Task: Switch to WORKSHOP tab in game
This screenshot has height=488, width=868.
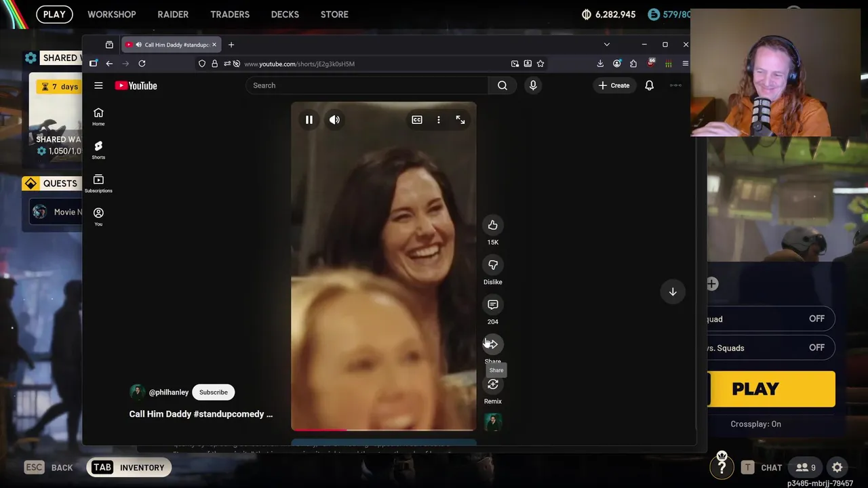Action: (112, 14)
